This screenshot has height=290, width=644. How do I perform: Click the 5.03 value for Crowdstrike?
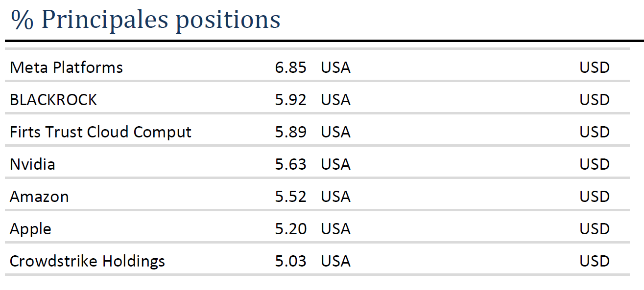point(291,261)
